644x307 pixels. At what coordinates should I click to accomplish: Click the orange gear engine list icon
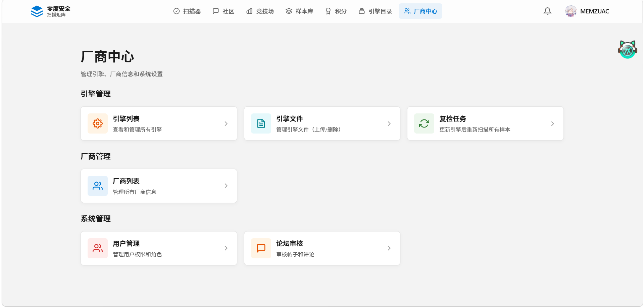[98, 123]
